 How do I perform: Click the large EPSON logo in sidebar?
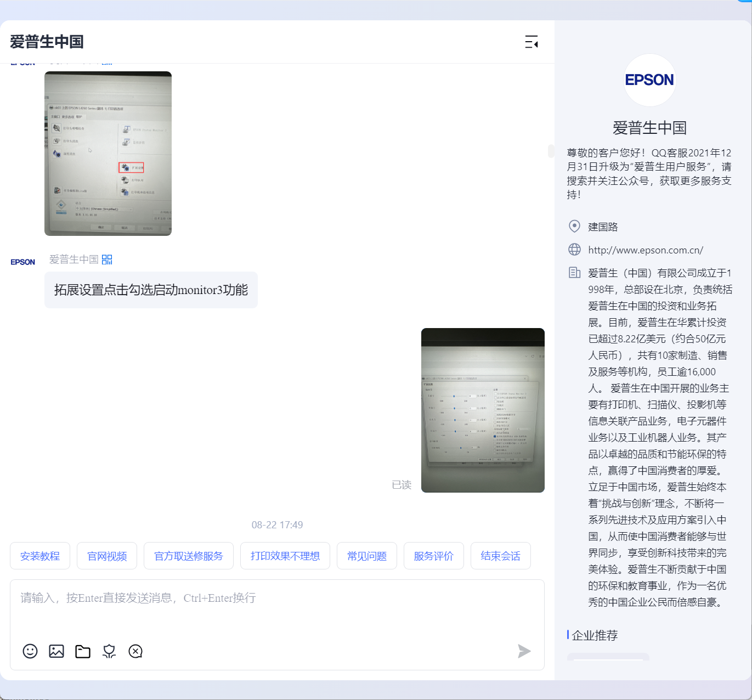(649, 80)
